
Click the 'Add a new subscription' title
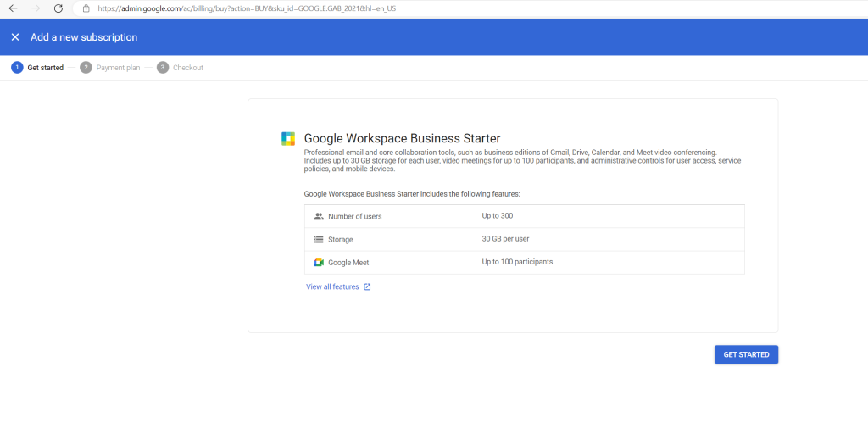tap(84, 37)
